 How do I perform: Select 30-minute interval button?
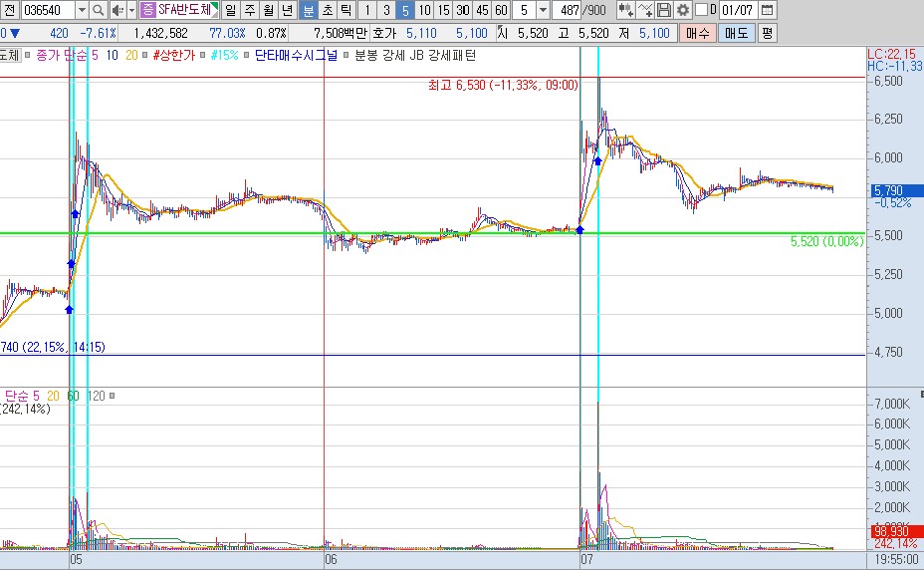pyautogui.click(x=463, y=10)
